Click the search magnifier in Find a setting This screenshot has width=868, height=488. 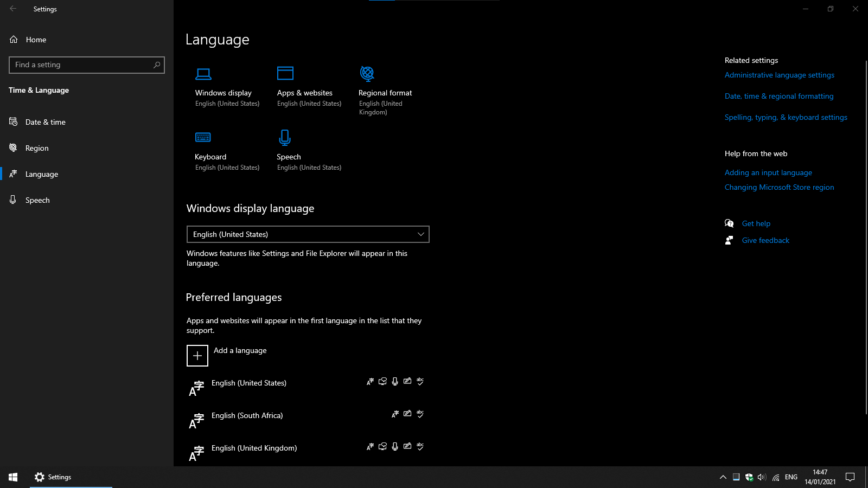tap(157, 65)
